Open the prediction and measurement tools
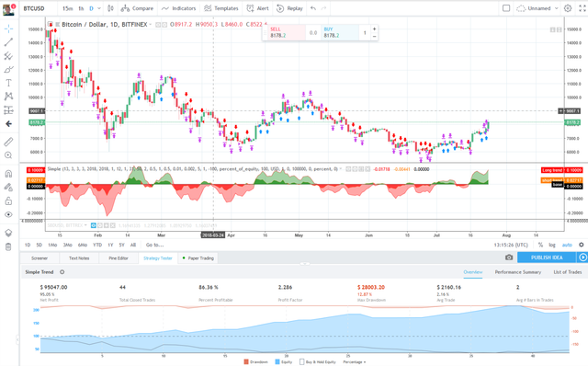 click(x=8, y=110)
